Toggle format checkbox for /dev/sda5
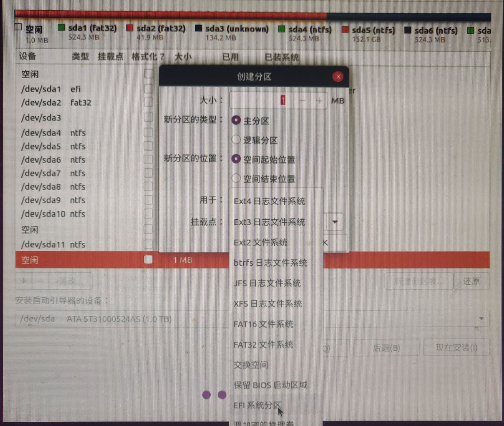Viewport: 504px width, 426px height. (x=148, y=146)
